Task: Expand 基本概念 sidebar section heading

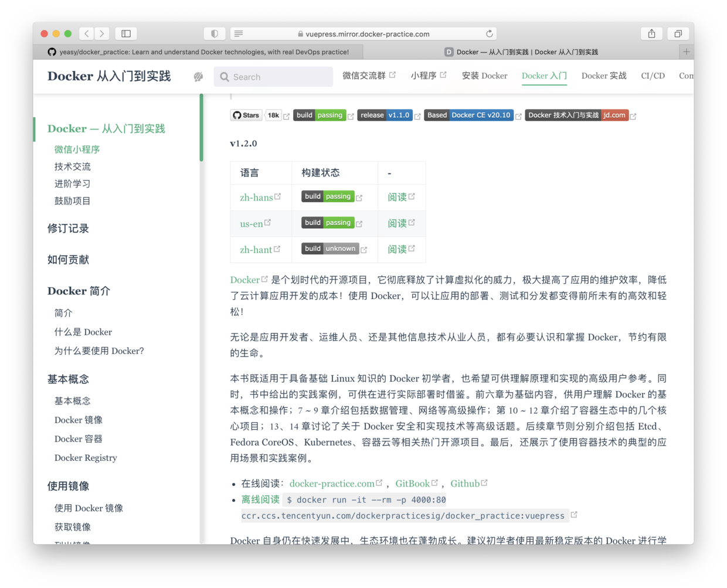Action: (68, 379)
